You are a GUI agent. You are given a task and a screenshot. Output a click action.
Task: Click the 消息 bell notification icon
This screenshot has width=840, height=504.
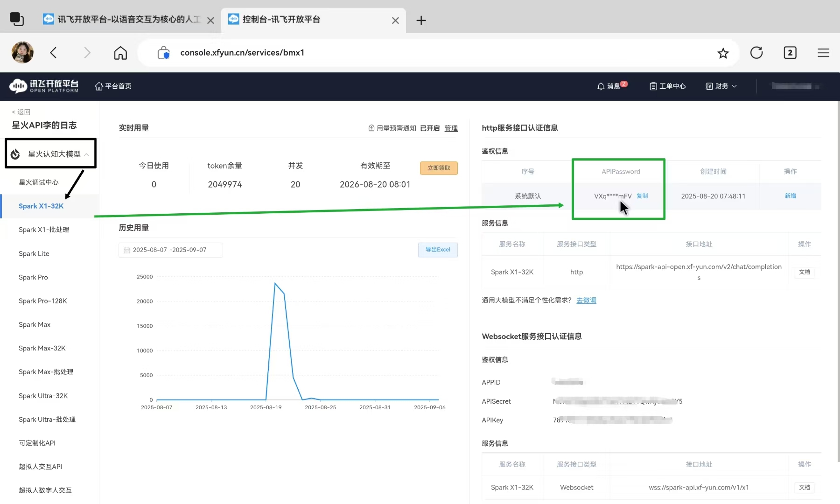pos(601,86)
